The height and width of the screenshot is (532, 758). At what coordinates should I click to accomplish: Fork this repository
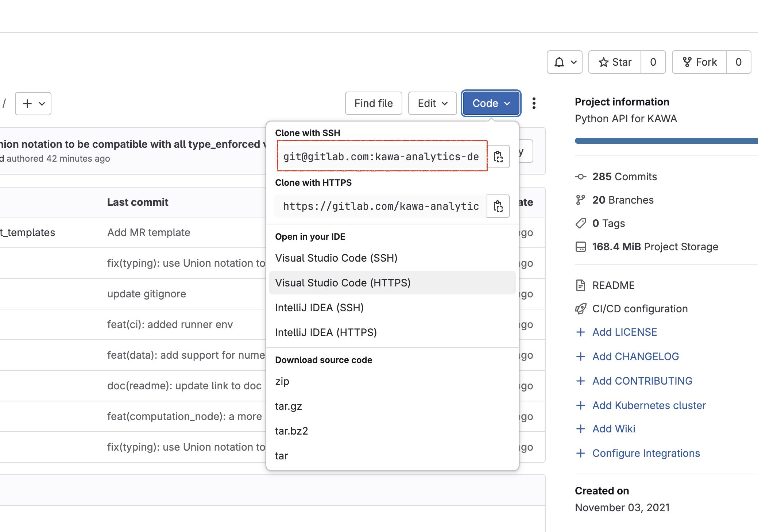(x=699, y=62)
